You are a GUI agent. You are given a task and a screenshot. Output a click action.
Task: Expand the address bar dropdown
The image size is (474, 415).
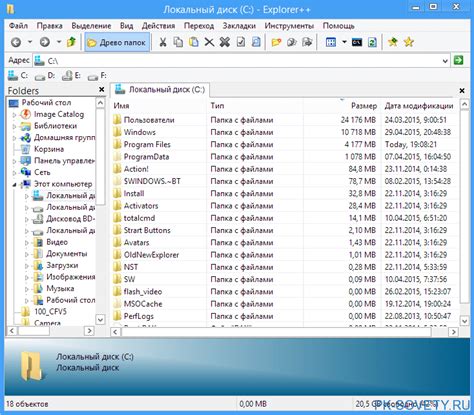tap(445, 61)
